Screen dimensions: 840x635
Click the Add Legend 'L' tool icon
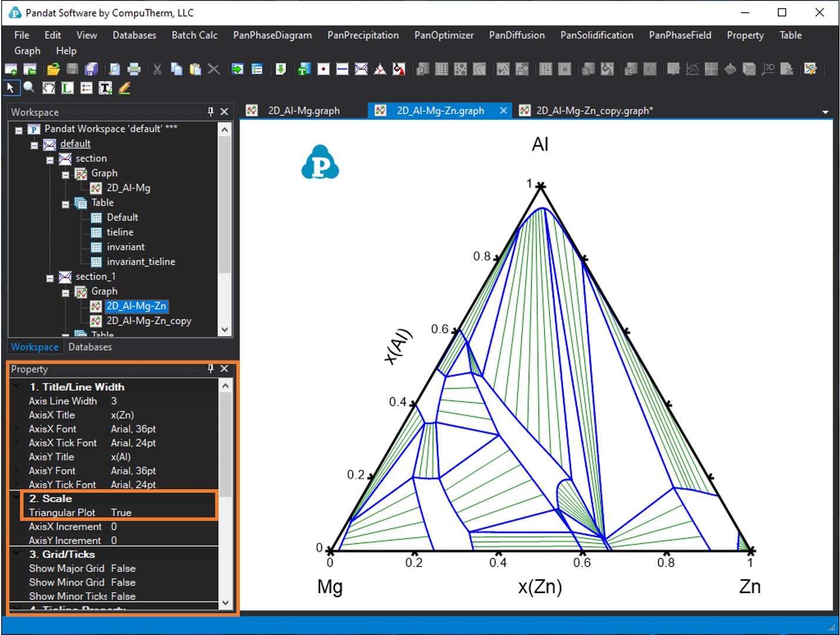point(68,88)
